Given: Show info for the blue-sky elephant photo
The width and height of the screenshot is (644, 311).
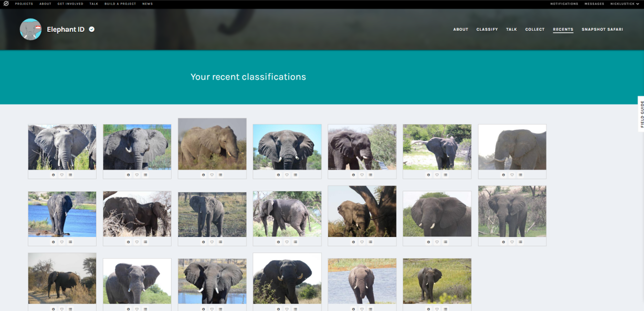Looking at the screenshot, I should tap(278, 175).
